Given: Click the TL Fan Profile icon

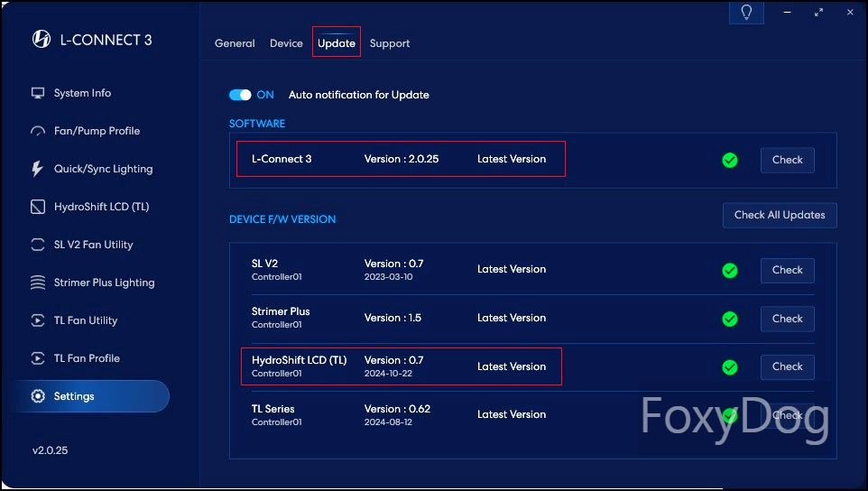Looking at the screenshot, I should 38,358.
